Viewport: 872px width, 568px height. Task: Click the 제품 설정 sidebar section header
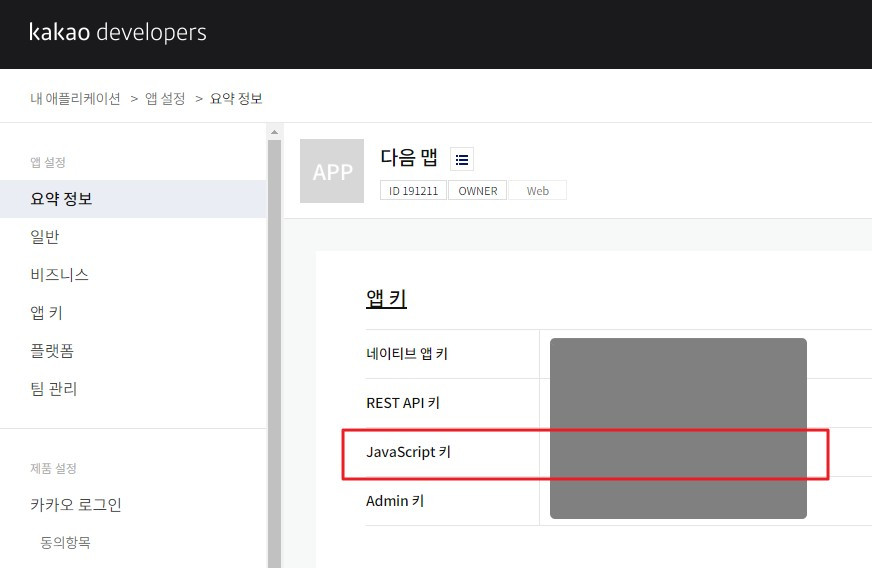click(53, 468)
